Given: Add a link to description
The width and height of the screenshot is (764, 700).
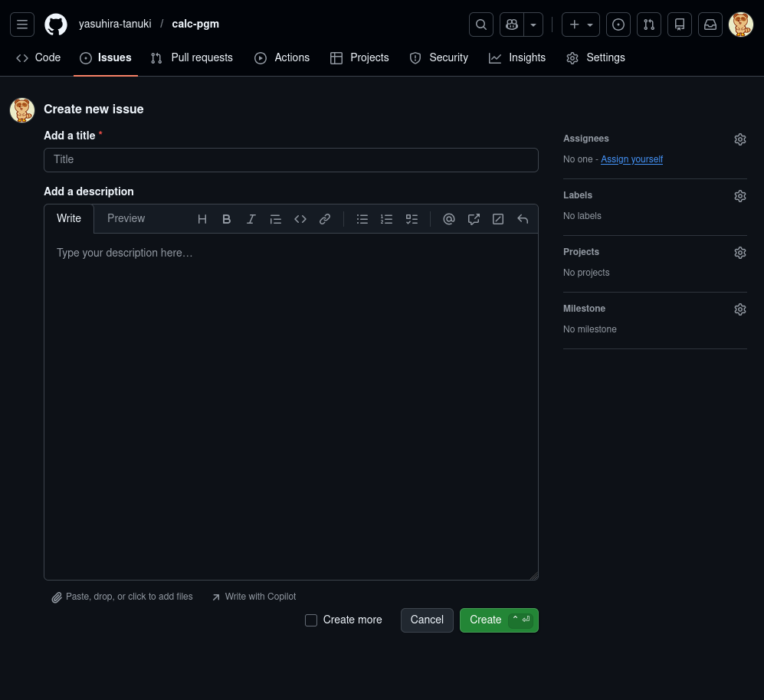Looking at the screenshot, I should [325, 219].
